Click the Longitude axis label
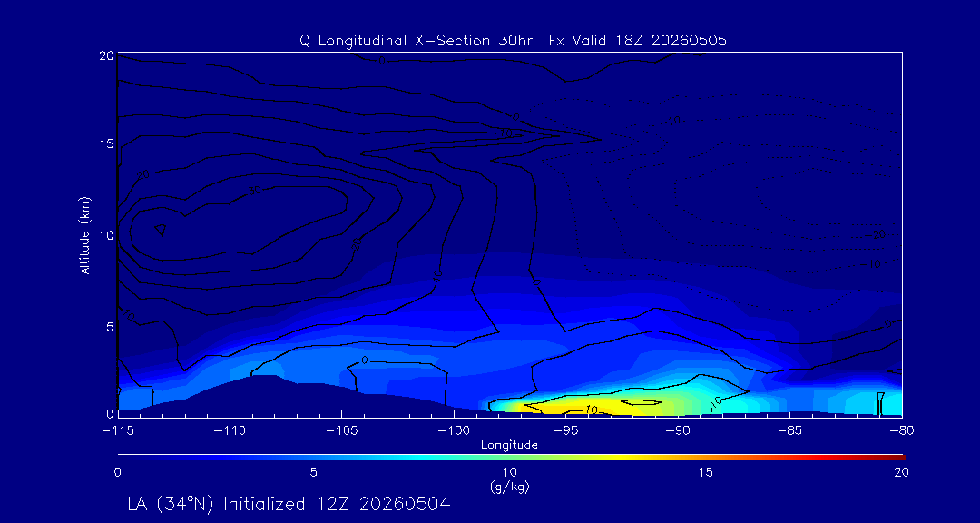Screen dimensions: 980x523 point(509,445)
